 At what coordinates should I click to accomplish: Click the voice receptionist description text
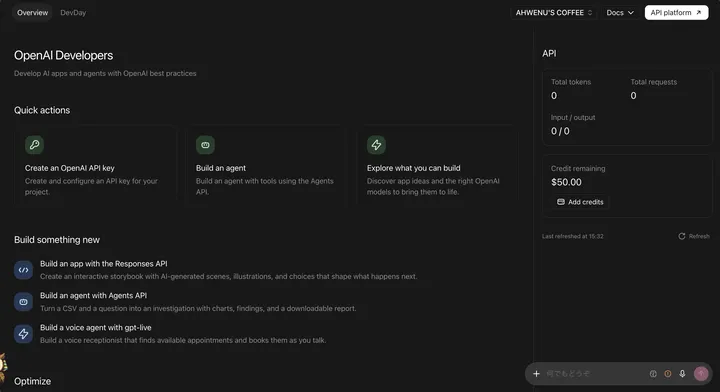coord(183,340)
